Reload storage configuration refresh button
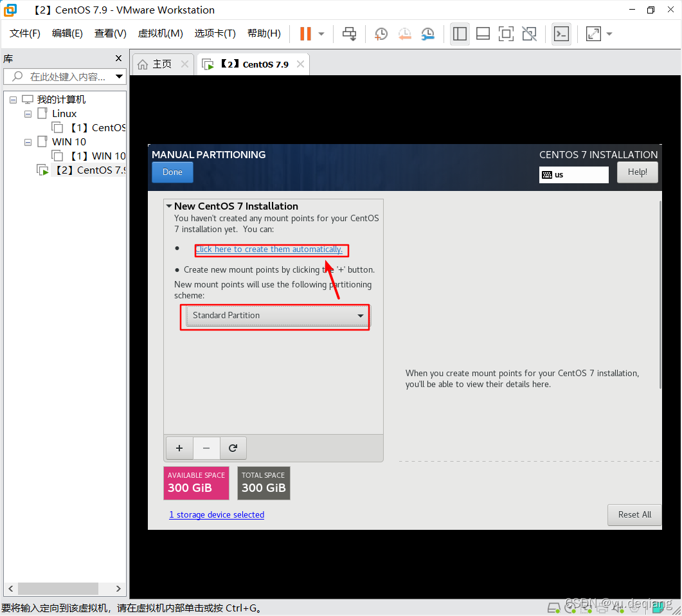Screen dimensions: 682x616 point(233,448)
